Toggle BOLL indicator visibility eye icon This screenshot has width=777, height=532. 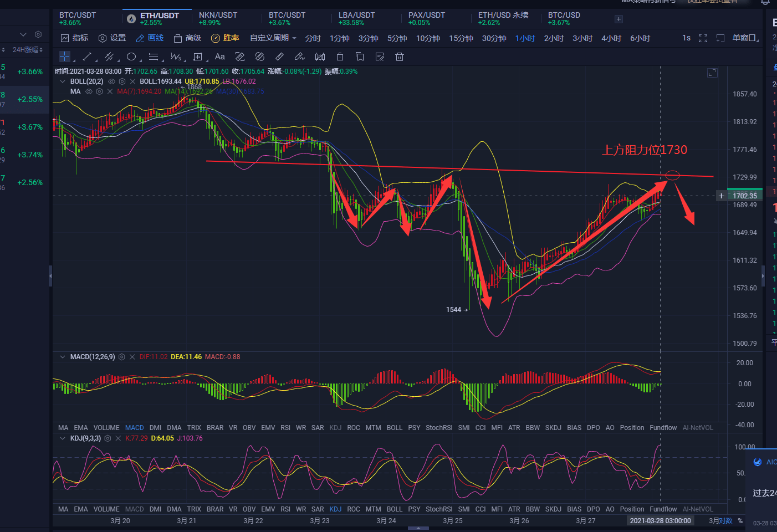111,81
